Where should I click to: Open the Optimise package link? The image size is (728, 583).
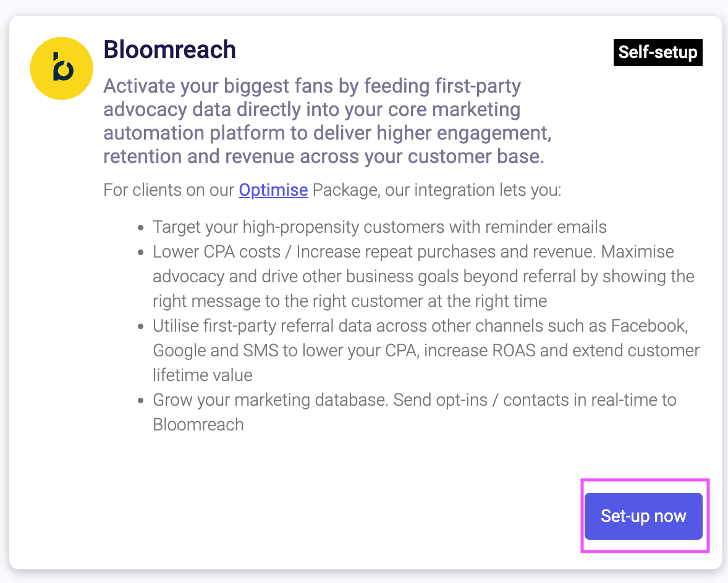click(x=273, y=190)
